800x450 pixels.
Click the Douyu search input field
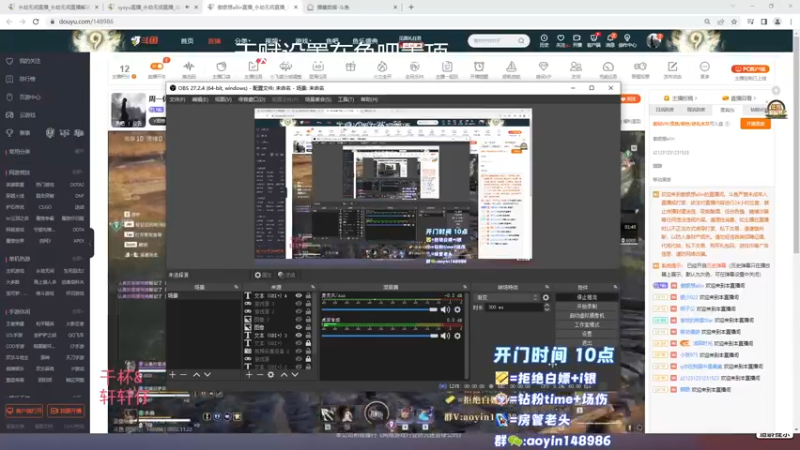(492, 41)
